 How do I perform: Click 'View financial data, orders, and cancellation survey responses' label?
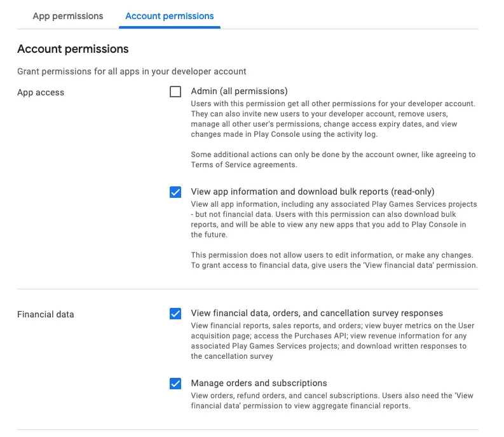pos(317,314)
